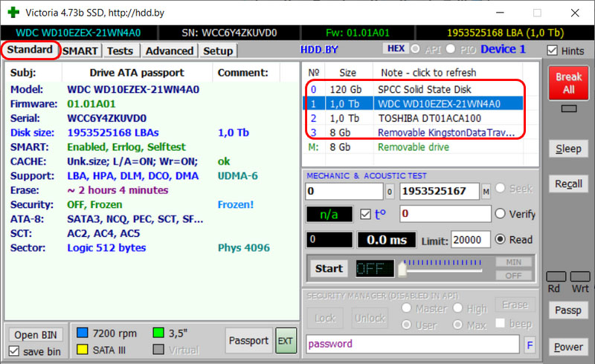
Task: Start the mechanic and acoustic test
Action: [329, 268]
